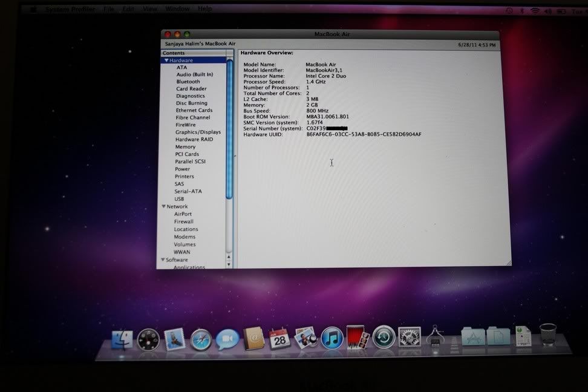Click the sidebar vertical scrollbar thumb

coord(229,129)
